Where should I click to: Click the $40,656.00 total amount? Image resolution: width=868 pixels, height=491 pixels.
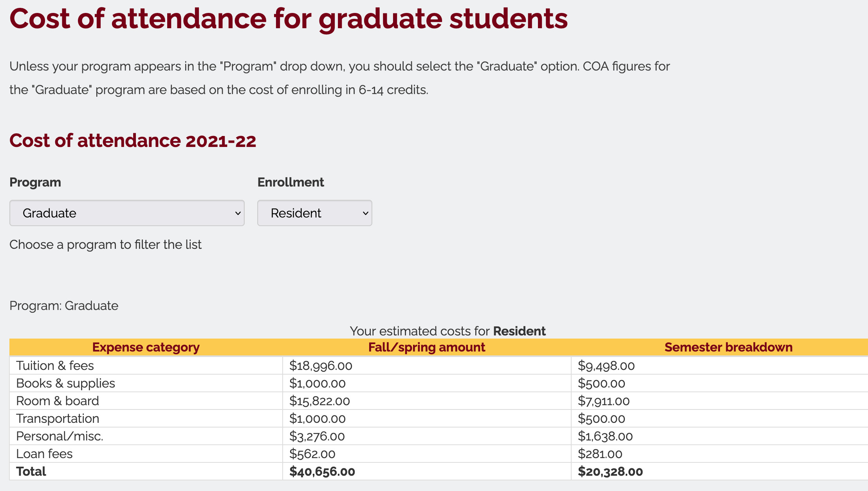322,471
